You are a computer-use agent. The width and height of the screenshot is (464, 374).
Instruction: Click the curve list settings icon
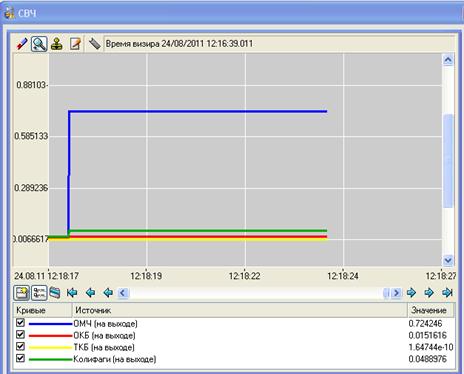(x=39, y=293)
